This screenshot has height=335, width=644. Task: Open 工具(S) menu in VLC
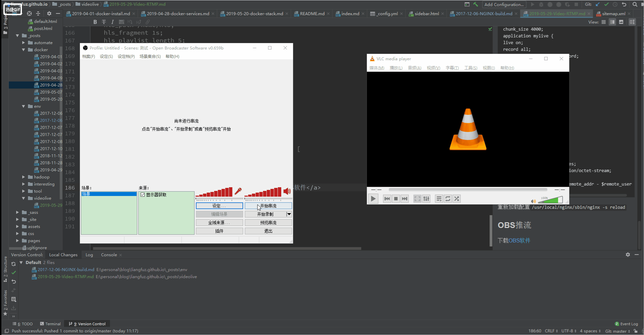[471, 68]
